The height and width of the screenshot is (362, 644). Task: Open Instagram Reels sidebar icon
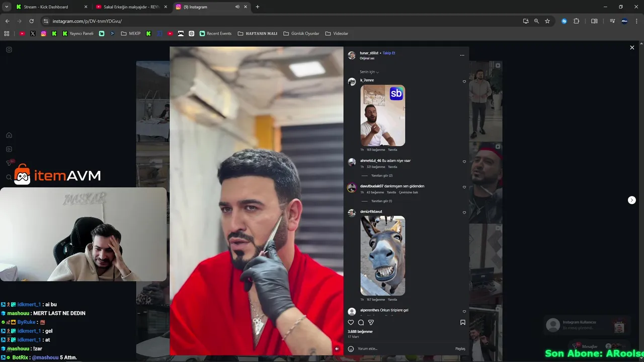(9, 149)
